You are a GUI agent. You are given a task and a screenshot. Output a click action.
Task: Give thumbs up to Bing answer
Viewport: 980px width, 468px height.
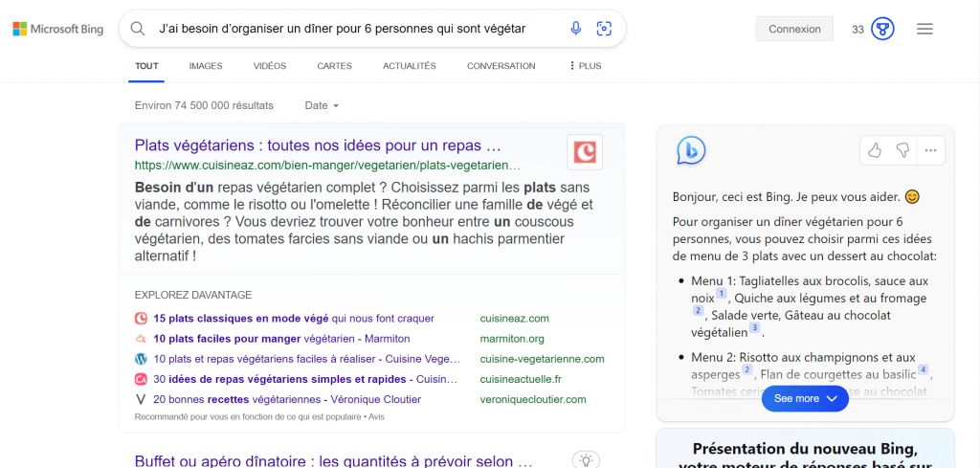[874, 150]
